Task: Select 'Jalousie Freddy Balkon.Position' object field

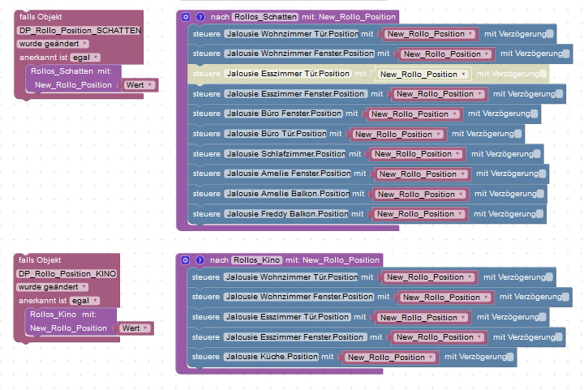Action: coord(286,214)
